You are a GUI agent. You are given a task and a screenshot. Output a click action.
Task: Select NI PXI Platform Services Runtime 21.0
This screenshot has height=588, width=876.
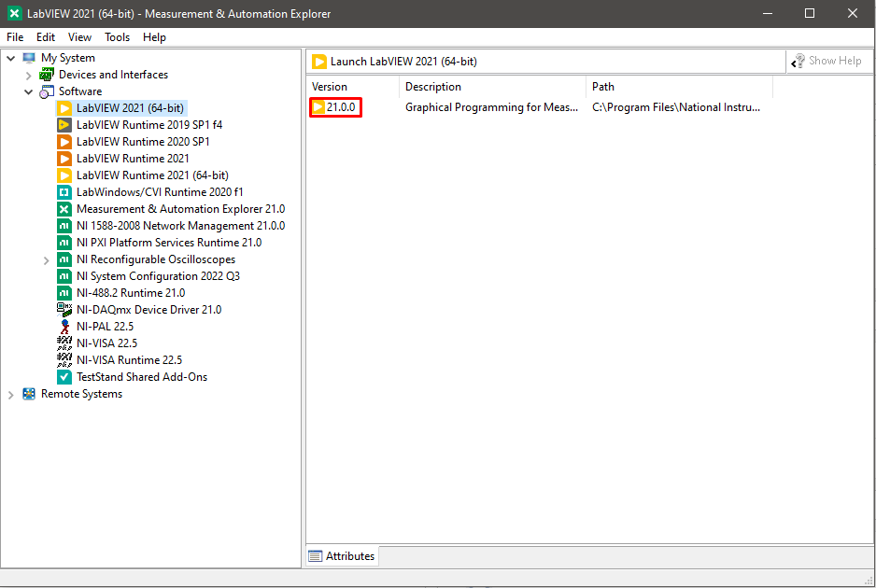169,243
